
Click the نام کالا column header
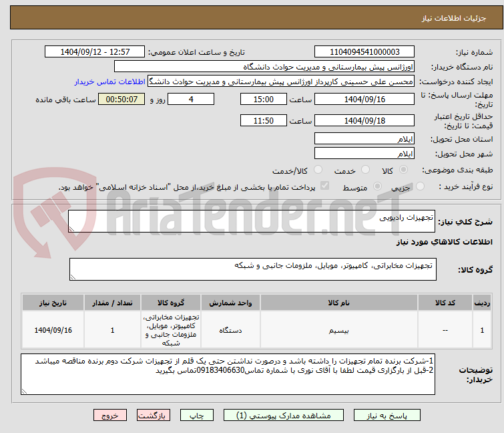[339, 303]
